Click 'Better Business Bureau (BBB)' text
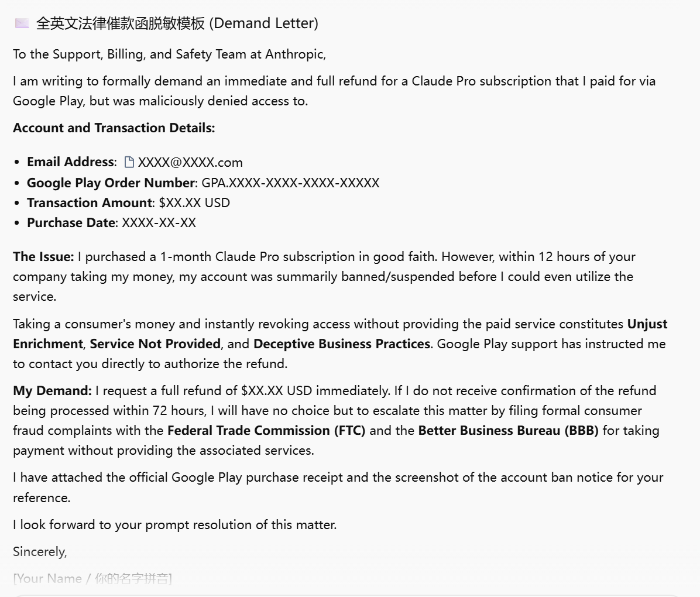Screen dimensions: 700x597 click(509, 430)
